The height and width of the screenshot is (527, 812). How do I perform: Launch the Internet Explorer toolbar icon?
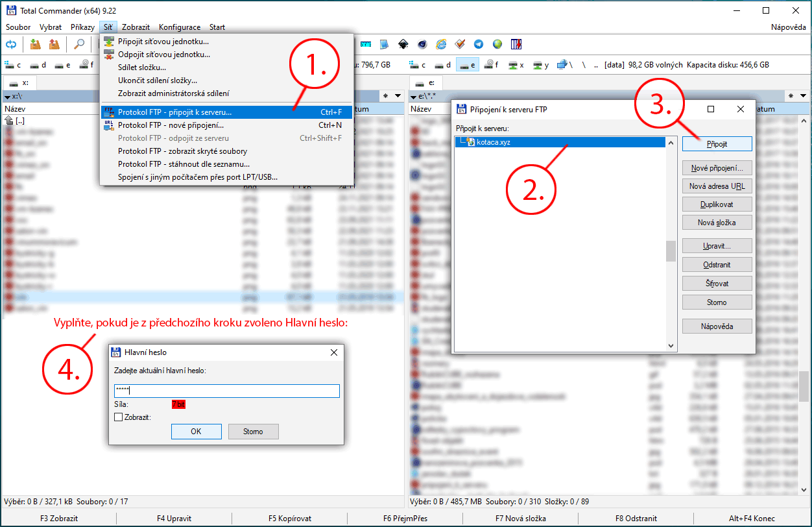(442, 44)
